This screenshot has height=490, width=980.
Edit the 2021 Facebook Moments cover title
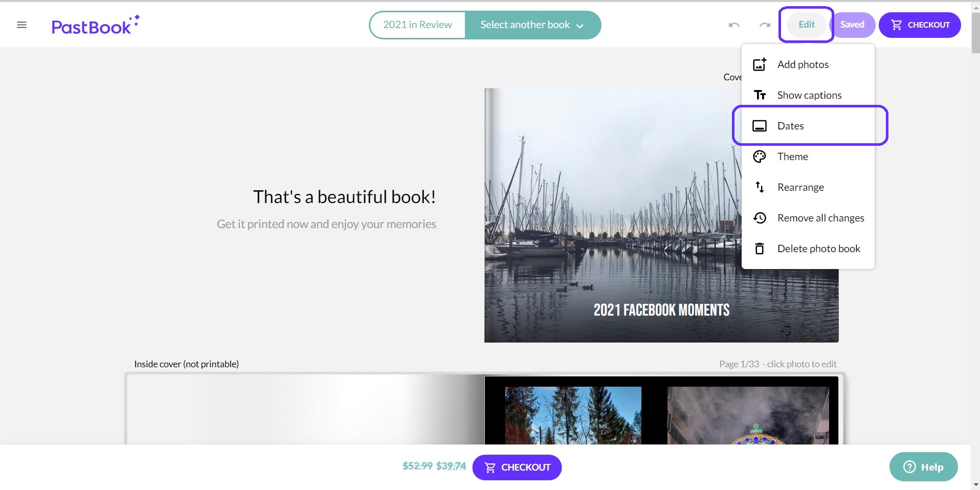661,310
